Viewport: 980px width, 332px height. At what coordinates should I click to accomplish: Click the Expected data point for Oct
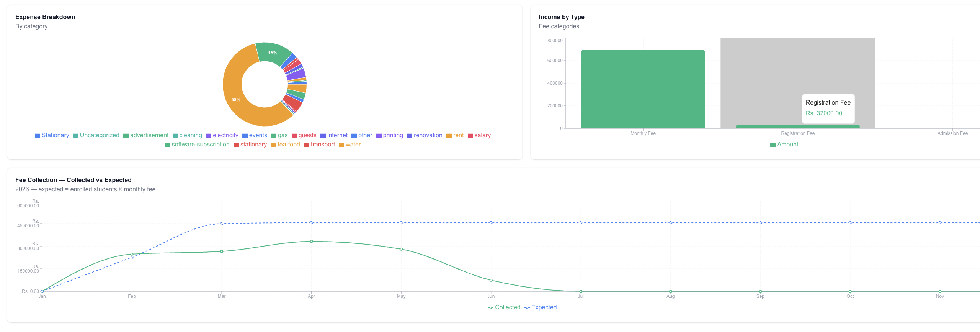coord(850,223)
